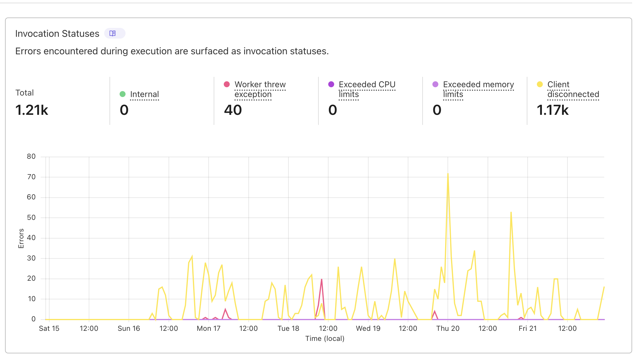Click the green Internal status dot

[x=123, y=93]
